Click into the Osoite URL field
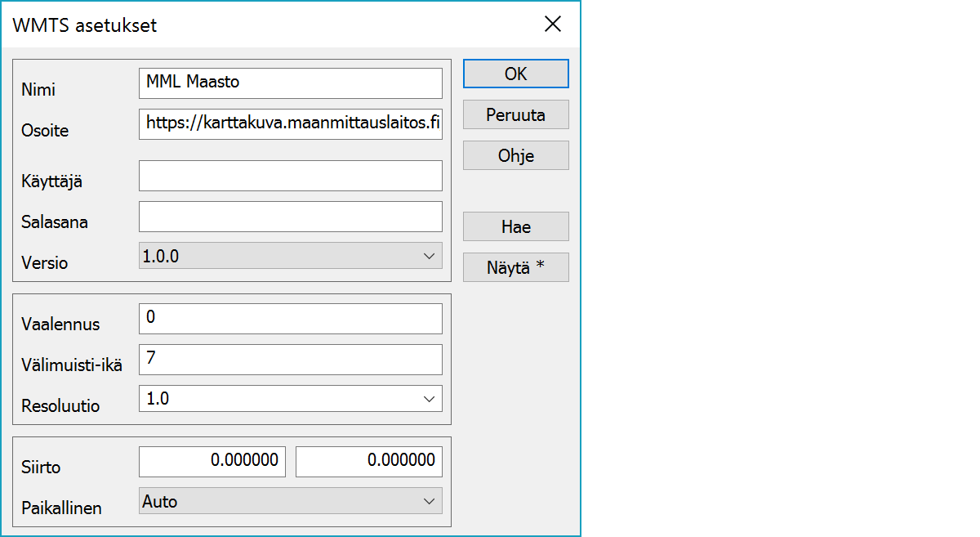 (290, 123)
